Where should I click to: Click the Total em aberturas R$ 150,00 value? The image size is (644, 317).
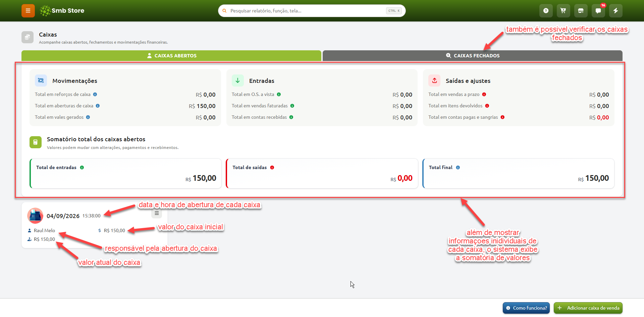pos(202,106)
